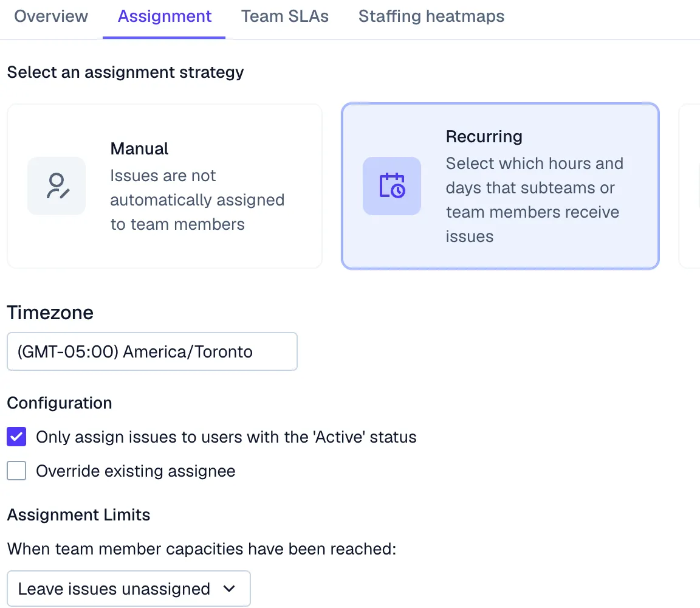Open the Timezone America/Toronto selector
The width and height of the screenshot is (700, 608).
(x=152, y=351)
